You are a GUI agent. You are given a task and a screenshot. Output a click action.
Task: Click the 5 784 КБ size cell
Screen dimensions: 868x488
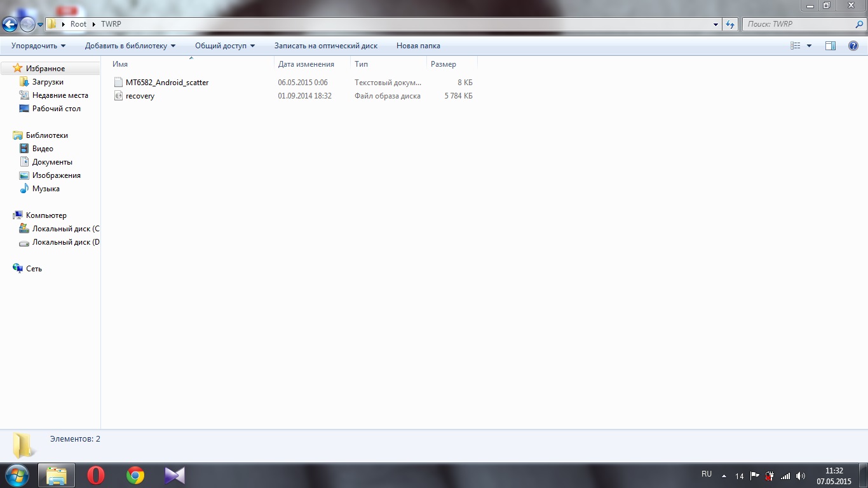pos(458,96)
